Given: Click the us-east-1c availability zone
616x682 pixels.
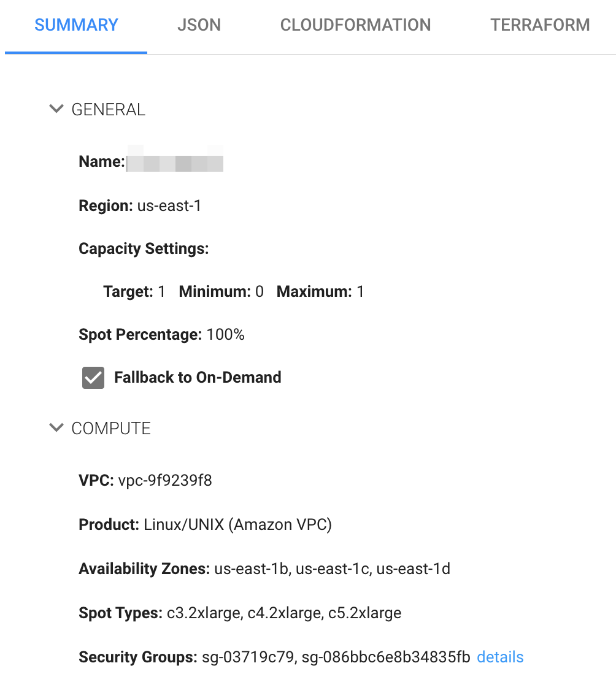Looking at the screenshot, I should [x=333, y=569].
